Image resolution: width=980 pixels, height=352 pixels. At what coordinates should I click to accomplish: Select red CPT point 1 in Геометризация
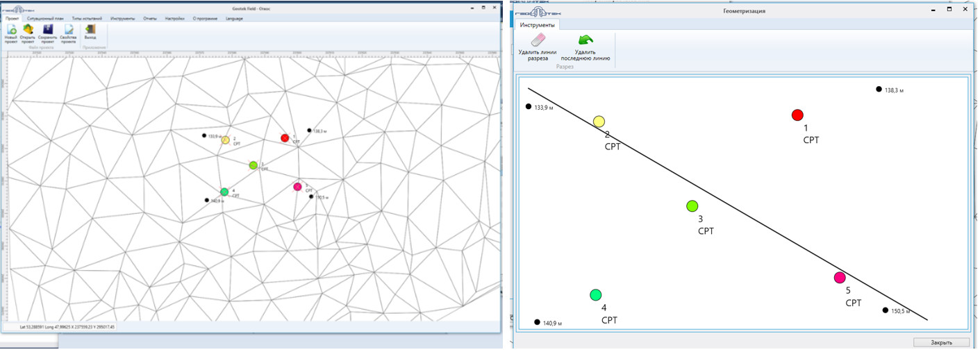(797, 115)
